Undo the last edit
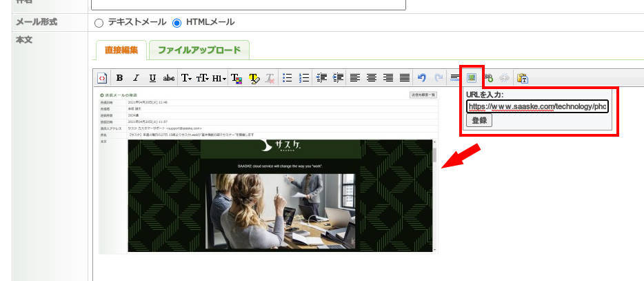Viewport: 644px width, 281px height. click(x=422, y=78)
